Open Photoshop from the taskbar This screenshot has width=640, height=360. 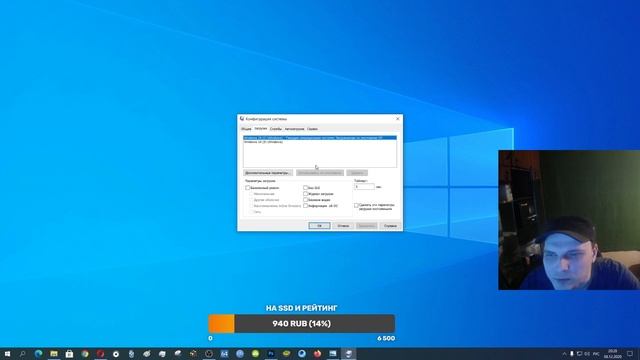(271, 354)
